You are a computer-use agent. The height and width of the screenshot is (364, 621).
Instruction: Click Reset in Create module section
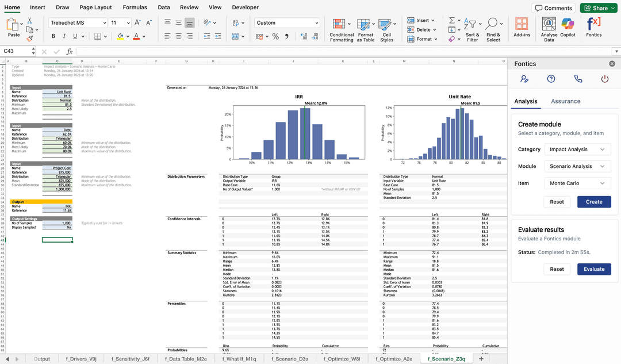click(x=557, y=202)
